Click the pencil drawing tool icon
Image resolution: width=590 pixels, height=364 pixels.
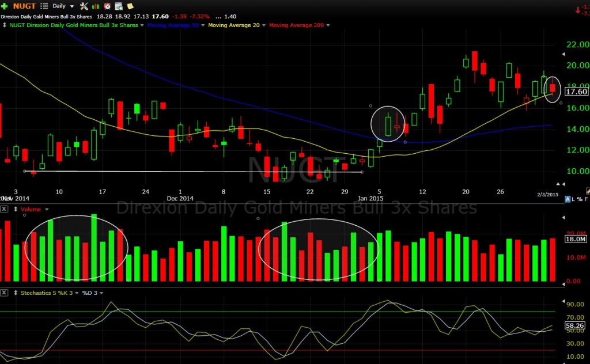[588, 191]
